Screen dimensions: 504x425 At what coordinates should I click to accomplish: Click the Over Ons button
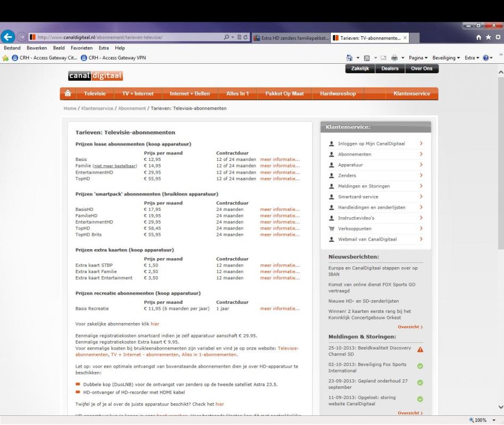422,69
